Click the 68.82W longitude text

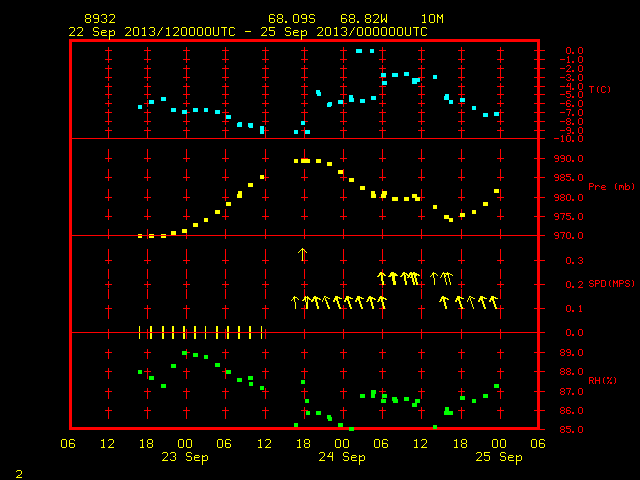point(364,19)
